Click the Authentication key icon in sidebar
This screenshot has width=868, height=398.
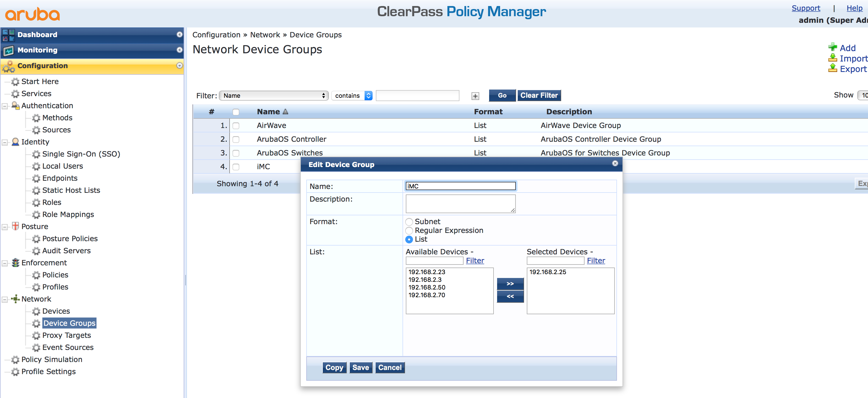point(15,105)
